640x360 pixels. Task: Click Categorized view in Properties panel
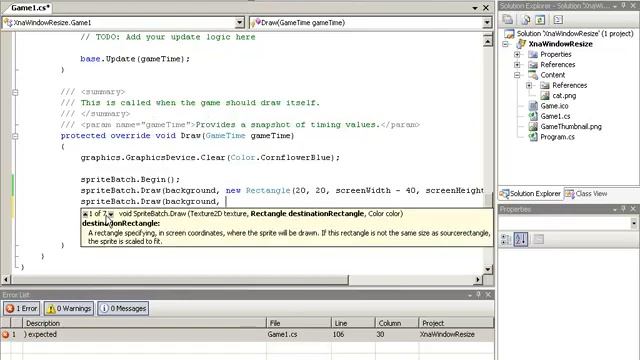point(506,239)
